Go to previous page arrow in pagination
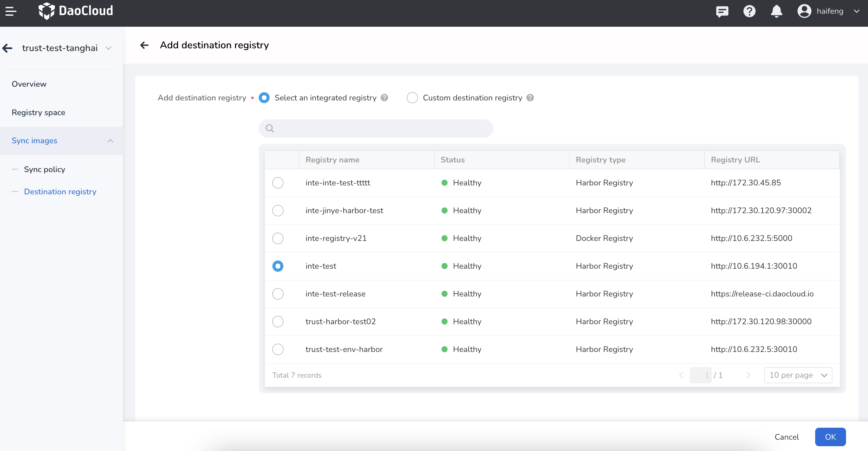This screenshot has height=451, width=868. [681, 375]
